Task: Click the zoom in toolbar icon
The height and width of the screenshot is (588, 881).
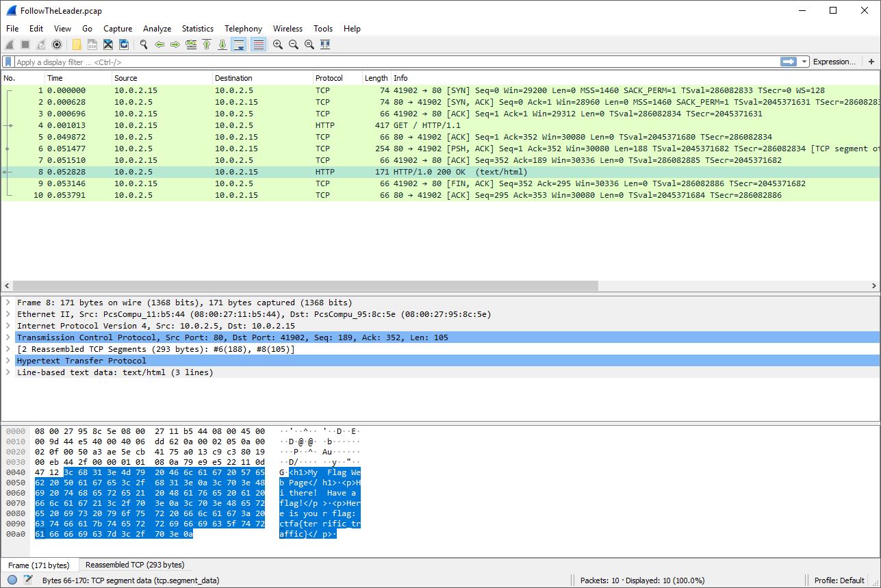Action: click(x=278, y=44)
